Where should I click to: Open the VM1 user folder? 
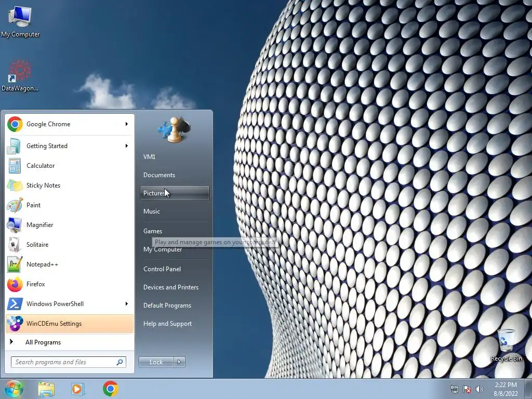[x=175, y=157]
